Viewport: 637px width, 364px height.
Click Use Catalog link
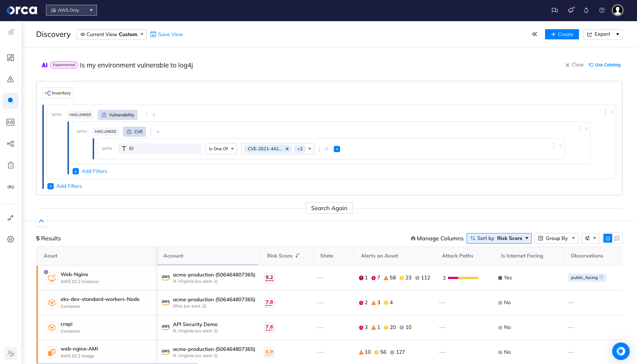coord(605,65)
